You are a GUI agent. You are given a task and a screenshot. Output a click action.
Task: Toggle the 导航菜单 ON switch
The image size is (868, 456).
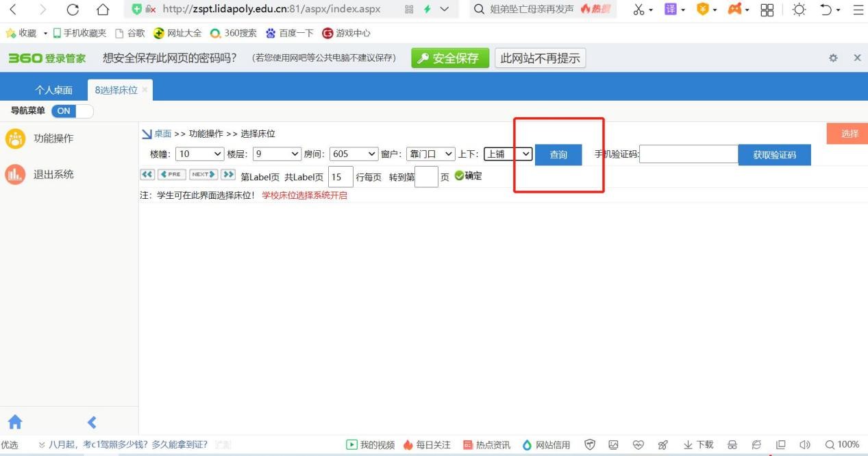pyautogui.click(x=72, y=111)
